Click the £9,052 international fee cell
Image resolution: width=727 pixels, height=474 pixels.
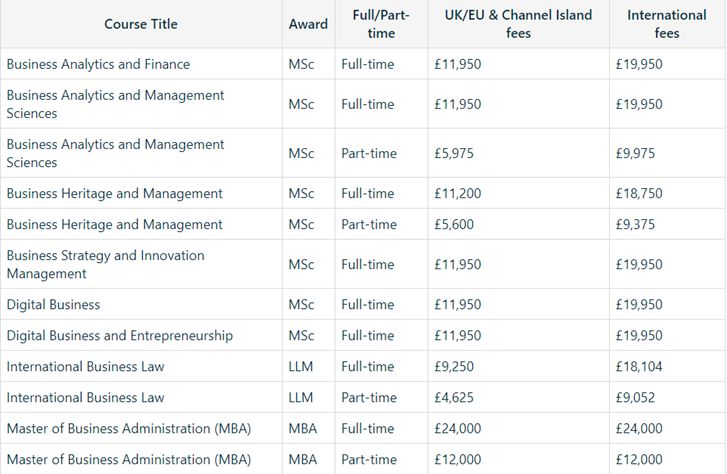[636, 397]
